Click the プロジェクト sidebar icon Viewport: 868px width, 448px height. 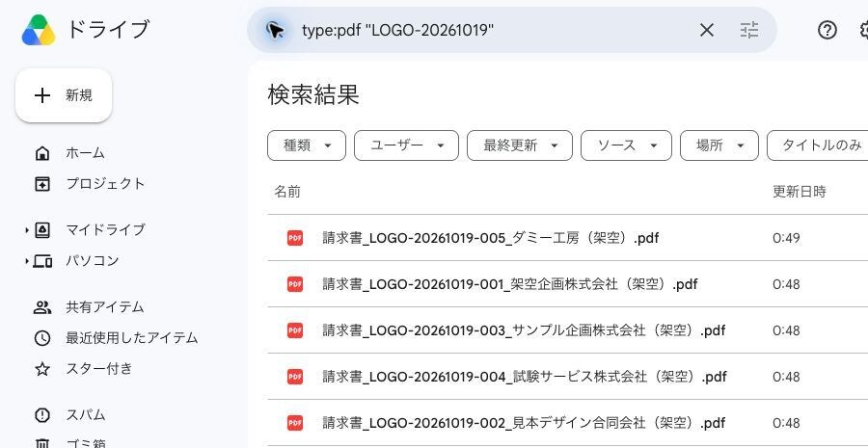[x=42, y=184]
